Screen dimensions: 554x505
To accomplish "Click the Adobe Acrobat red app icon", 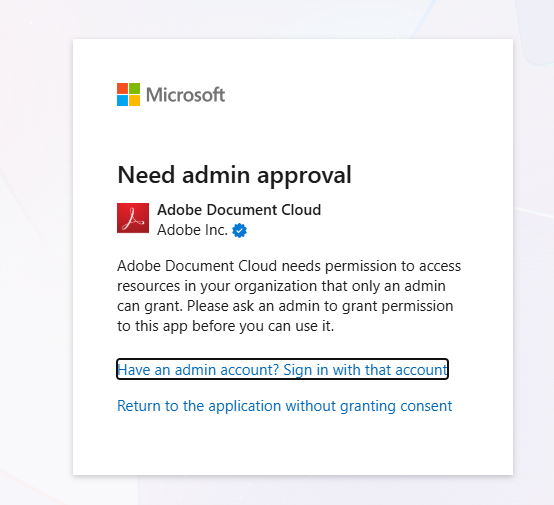I will click(133, 218).
